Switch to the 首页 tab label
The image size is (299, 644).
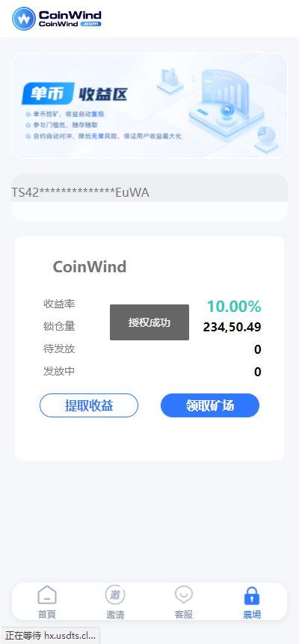(x=47, y=614)
